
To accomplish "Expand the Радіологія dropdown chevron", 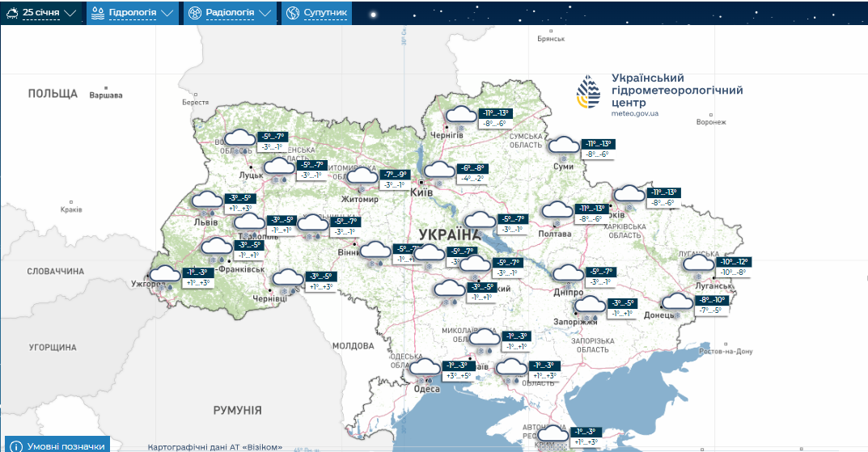I will pos(265,13).
